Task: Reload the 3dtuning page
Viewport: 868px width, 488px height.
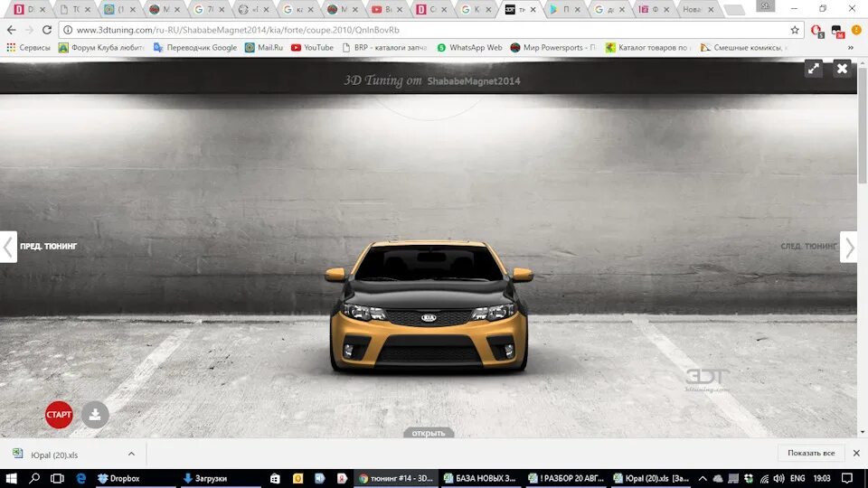Action: point(47,30)
